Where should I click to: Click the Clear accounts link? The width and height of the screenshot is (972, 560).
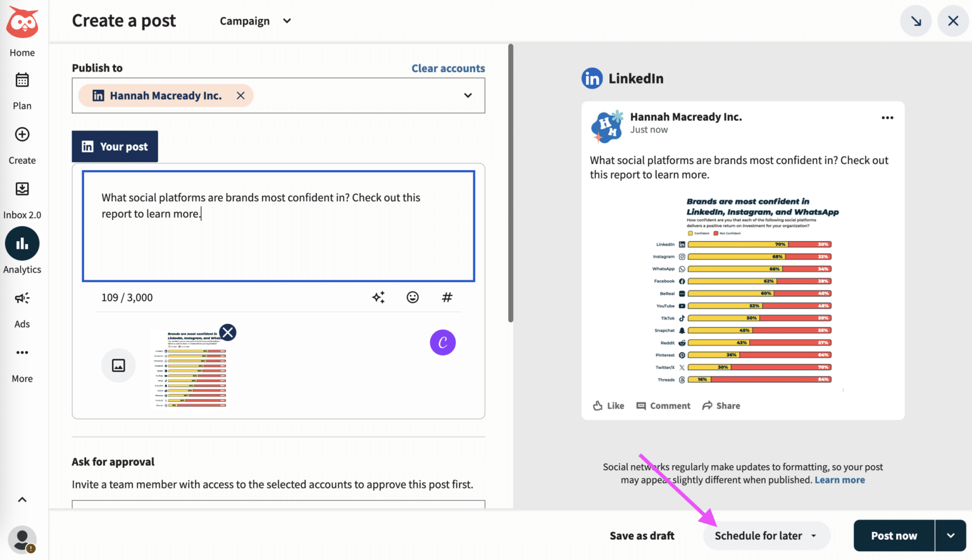point(448,68)
